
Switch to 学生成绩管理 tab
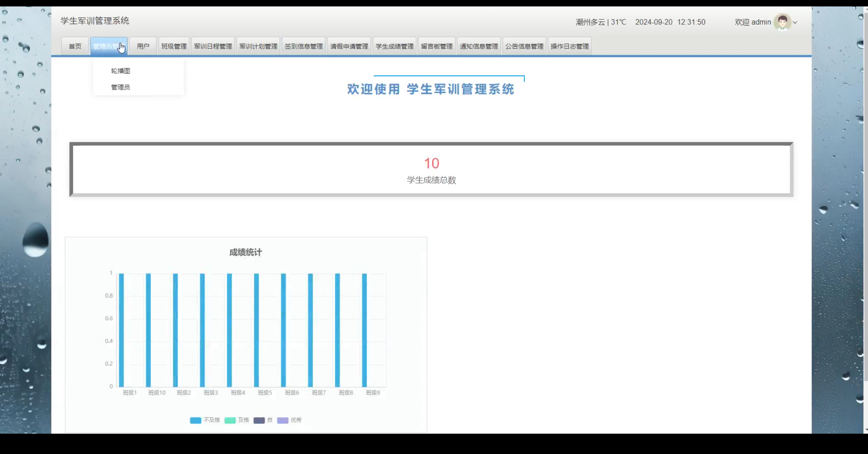[x=394, y=46]
